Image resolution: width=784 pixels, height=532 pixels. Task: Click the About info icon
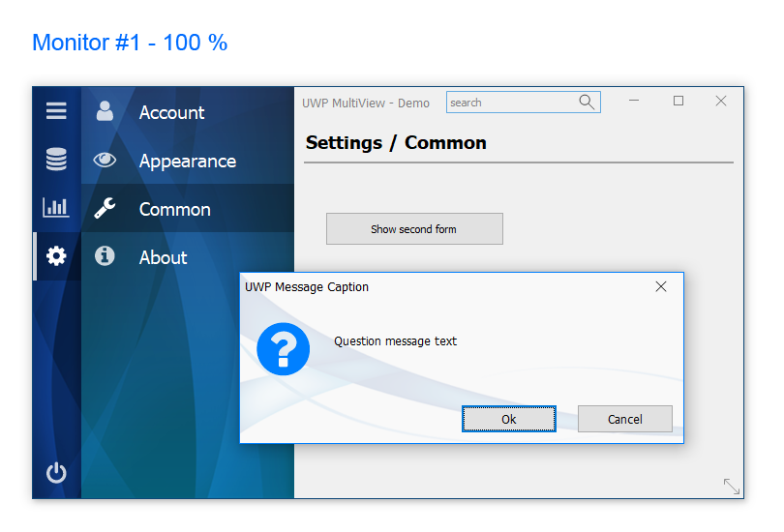pos(105,255)
